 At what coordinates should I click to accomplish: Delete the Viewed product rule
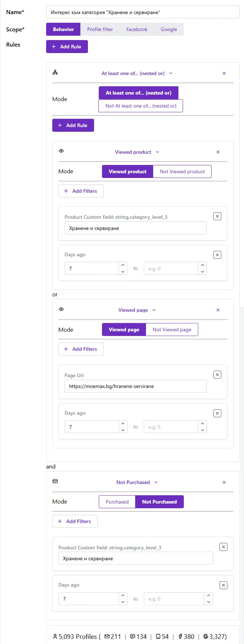pos(218,152)
